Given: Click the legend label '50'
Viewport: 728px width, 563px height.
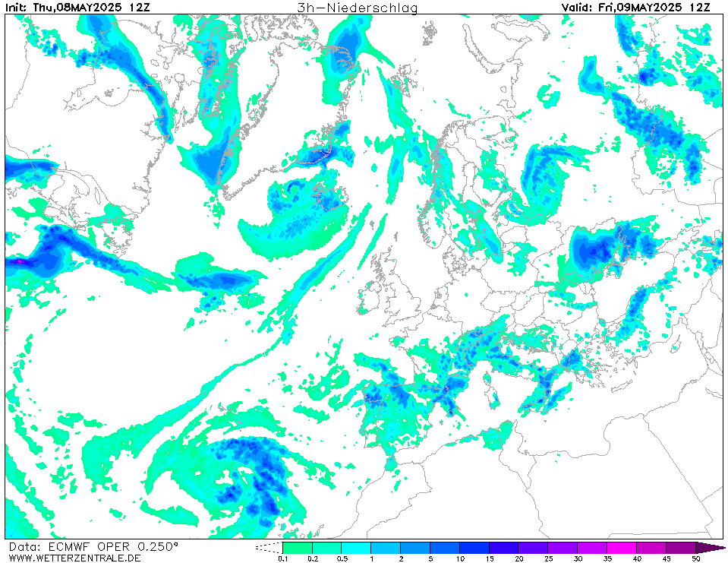Looking at the screenshot, I should click(x=695, y=558).
